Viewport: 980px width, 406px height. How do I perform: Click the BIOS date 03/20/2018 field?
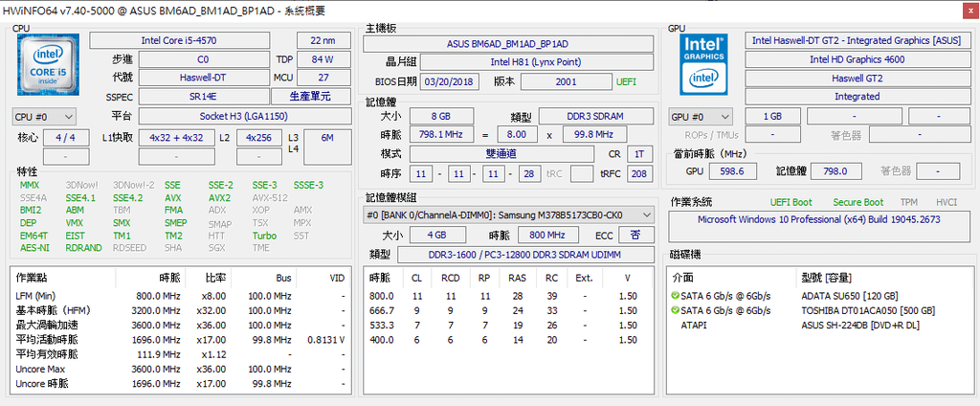tap(451, 81)
